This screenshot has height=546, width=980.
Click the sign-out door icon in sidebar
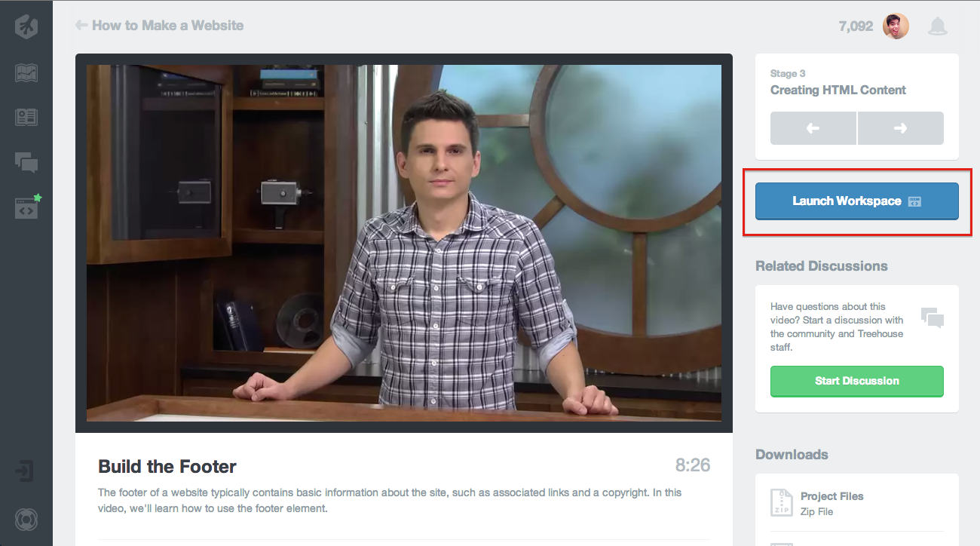click(26, 472)
